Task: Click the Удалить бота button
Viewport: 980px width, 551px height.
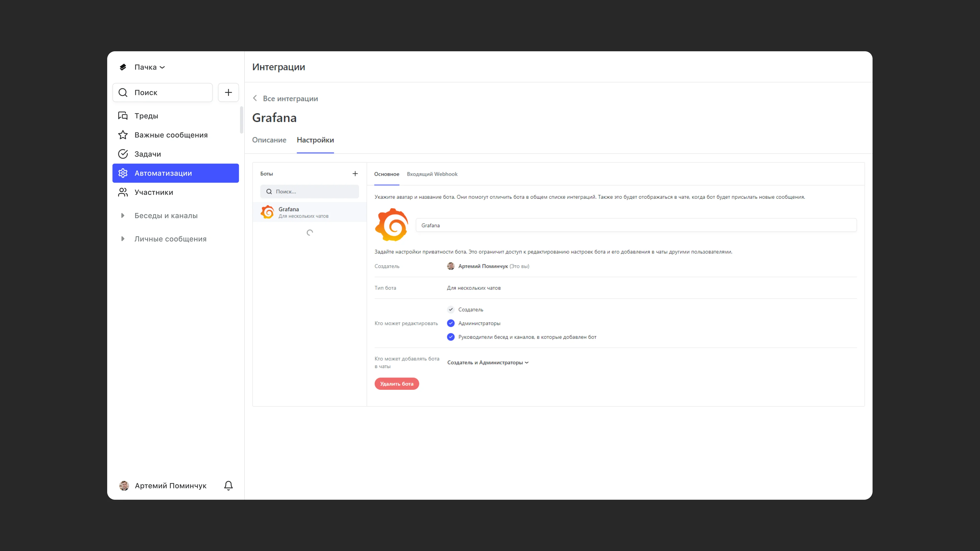Action: [396, 384]
